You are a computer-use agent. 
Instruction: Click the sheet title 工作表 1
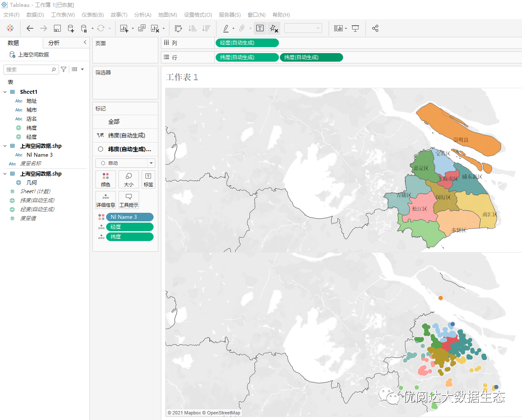182,77
